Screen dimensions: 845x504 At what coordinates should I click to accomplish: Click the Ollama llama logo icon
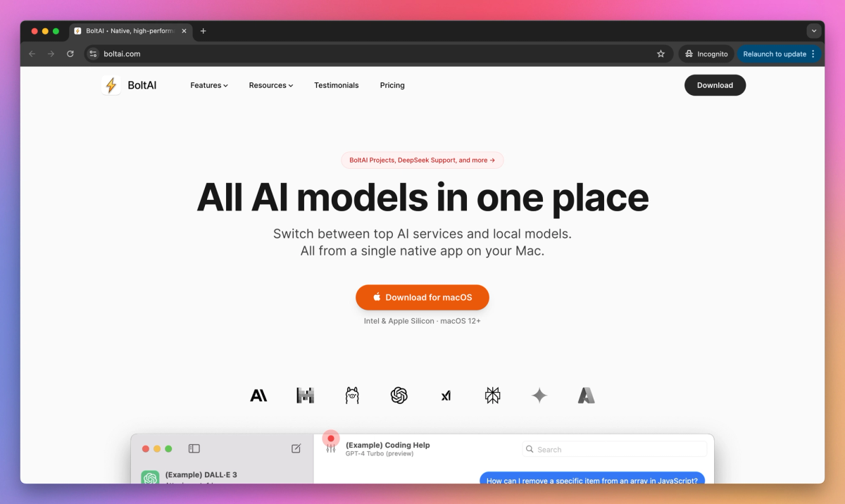click(x=352, y=396)
